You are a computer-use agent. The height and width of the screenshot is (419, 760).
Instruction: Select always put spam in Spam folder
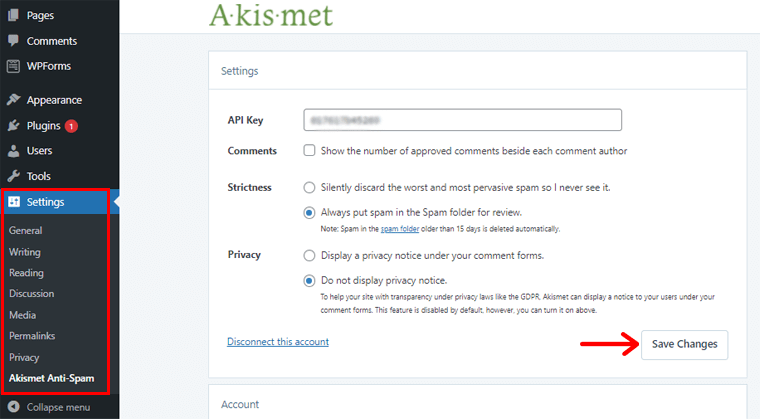(x=310, y=212)
